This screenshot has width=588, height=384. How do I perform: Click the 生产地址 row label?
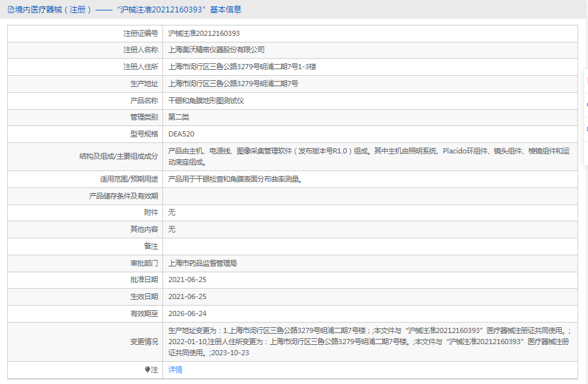pyautogui.click(x=144, y=84)
